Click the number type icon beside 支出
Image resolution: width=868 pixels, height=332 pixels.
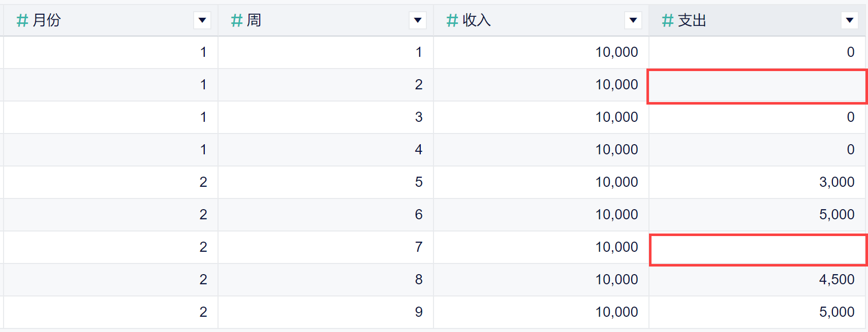(667, 20)
